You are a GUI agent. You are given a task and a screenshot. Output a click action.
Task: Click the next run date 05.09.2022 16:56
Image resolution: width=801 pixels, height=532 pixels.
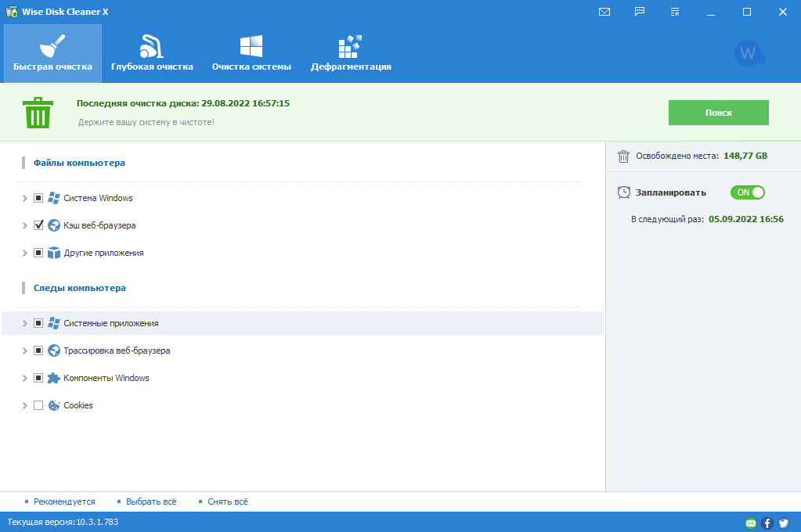click(x=746, y=219)
